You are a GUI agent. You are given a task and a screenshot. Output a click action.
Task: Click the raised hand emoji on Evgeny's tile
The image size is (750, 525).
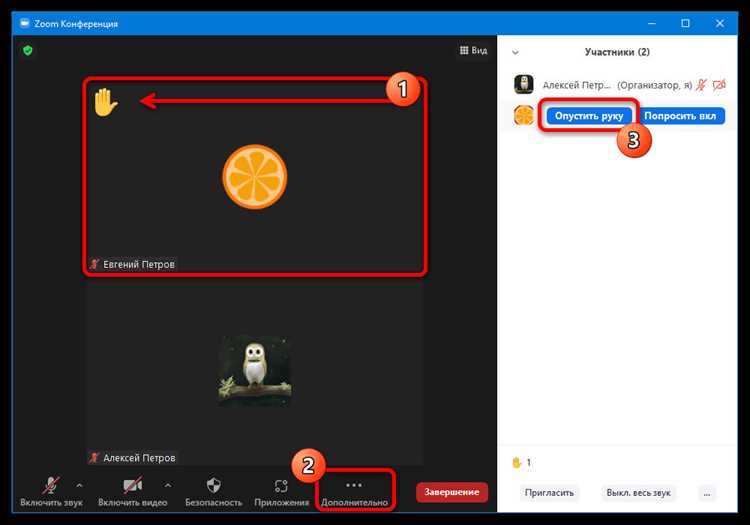point(105,102)
